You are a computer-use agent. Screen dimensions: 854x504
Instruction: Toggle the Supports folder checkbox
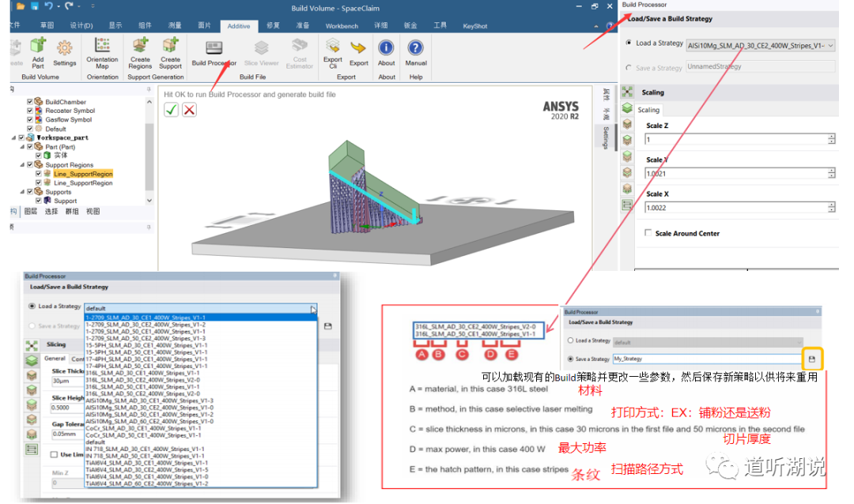pos(30,192)
